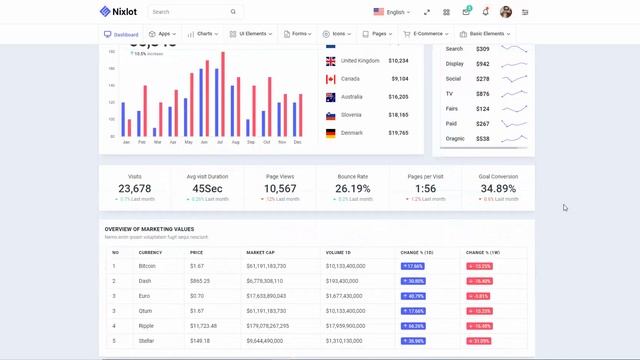Click the Euro currency row
Viewport: 640px width, 360px height.
(317, 296)
